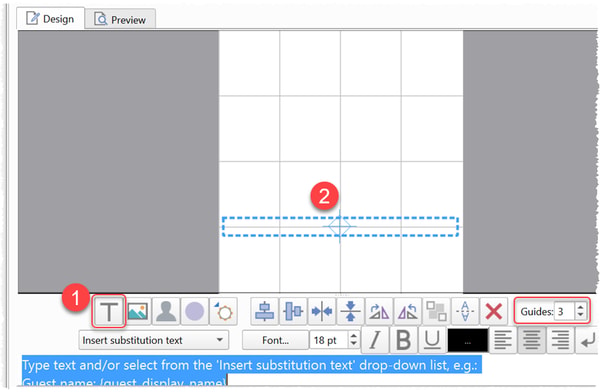
Task: Open the black text color swatch
Action: click(x=468, y=340)
